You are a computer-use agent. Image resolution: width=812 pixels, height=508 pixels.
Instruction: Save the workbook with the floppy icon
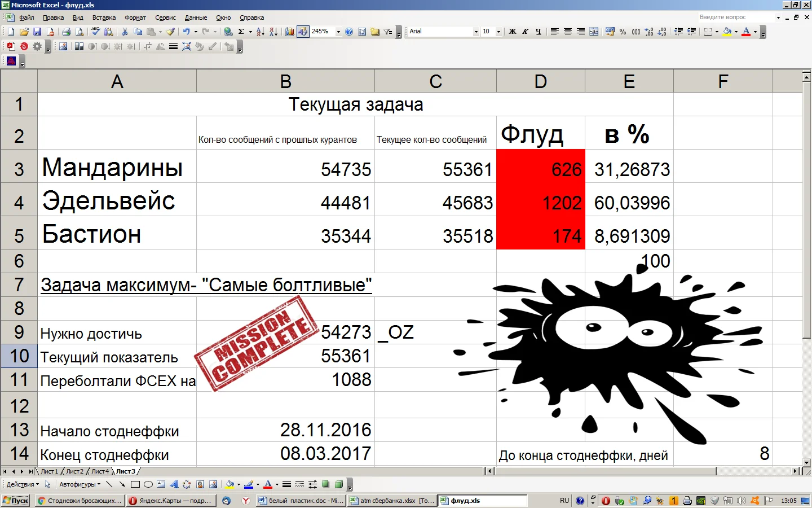click(x=37, y=32)
